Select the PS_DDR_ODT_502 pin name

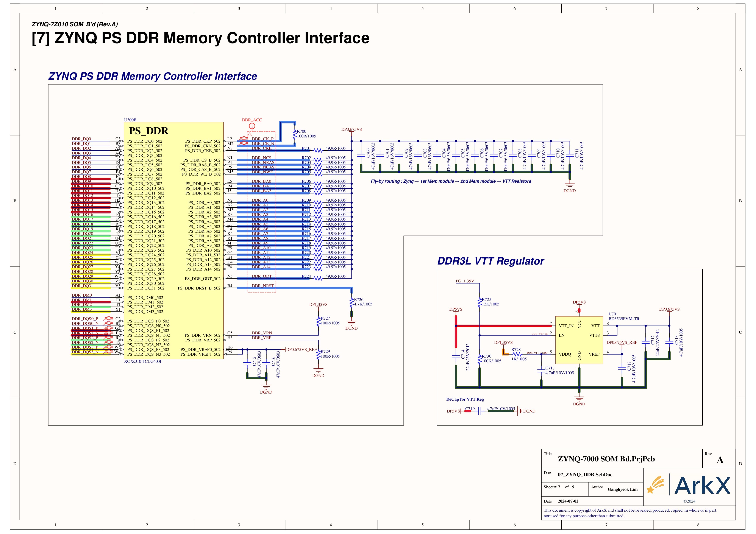click(x=203, y=279)
